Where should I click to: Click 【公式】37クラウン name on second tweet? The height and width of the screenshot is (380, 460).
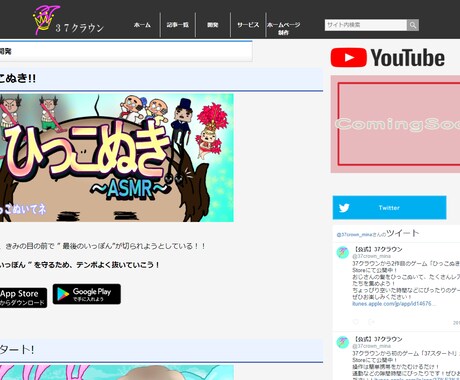click(x=377, y=339)
